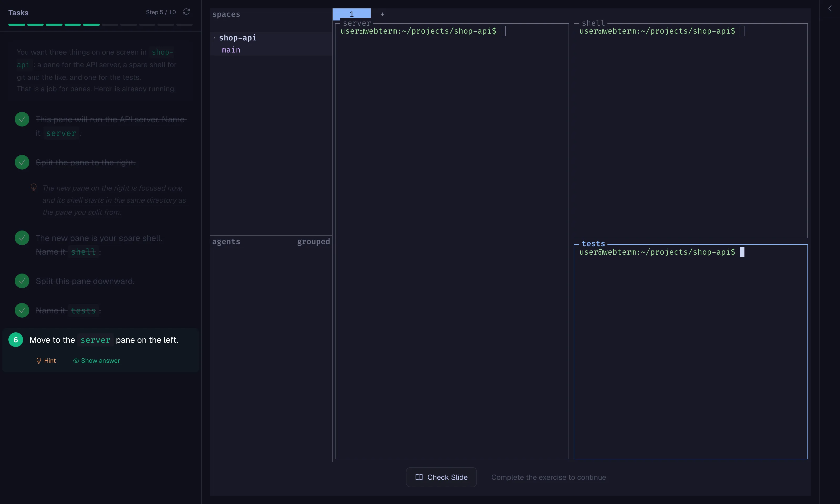
Task: Click the Hint lightbulb link
Action: pyautogui.click(x=46, y=360)
